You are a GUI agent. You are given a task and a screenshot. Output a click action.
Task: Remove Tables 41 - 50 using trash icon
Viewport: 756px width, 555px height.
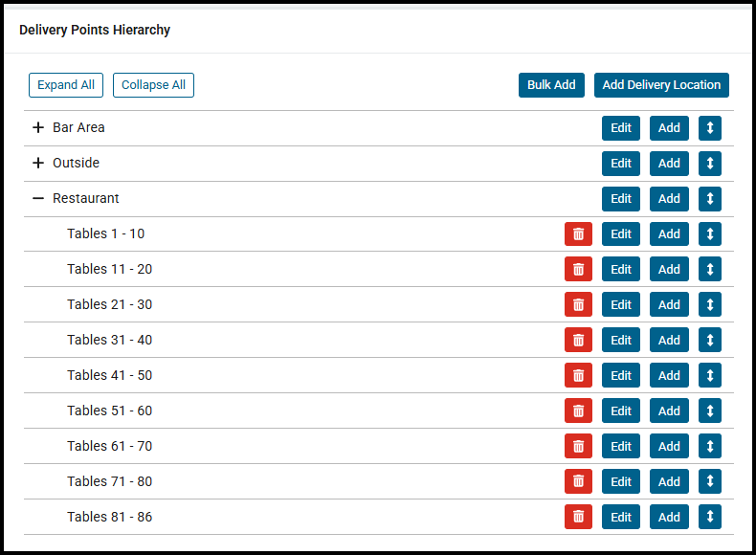click(x=578, y=376)
